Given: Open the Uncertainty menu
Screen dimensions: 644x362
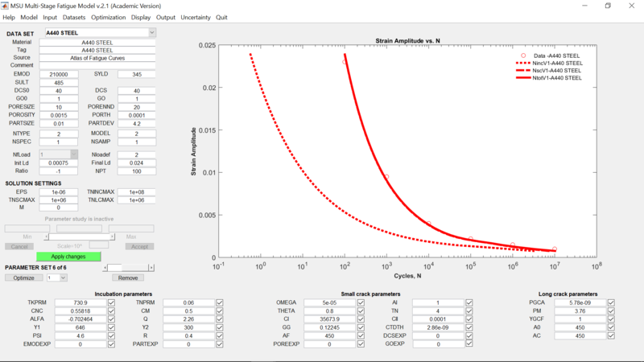Looking at the screenshot, I should [196, 17].
